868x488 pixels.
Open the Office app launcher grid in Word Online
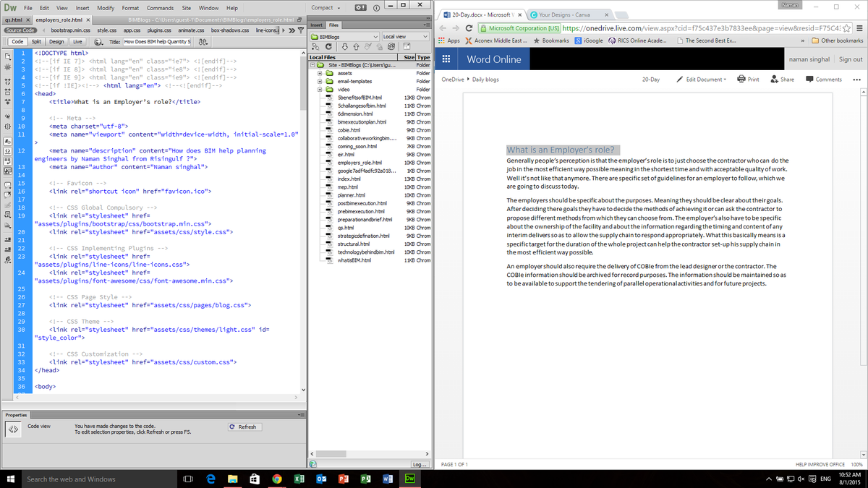click(447, 57)
